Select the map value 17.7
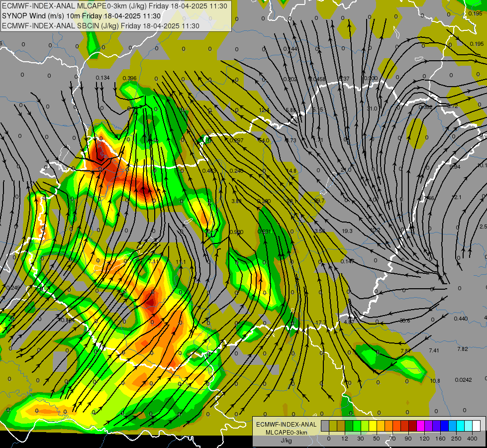 click(320, 323)
